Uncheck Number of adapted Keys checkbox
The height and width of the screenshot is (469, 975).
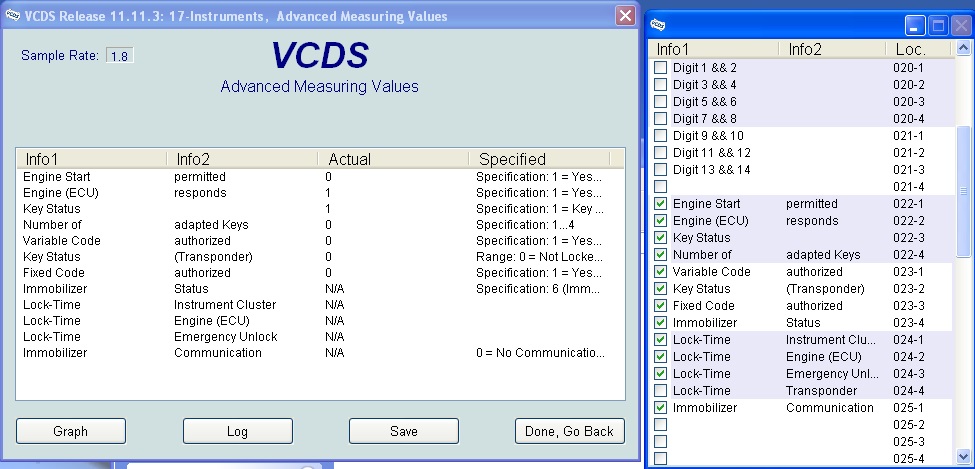pyautogui.click(x=660, y=254)
